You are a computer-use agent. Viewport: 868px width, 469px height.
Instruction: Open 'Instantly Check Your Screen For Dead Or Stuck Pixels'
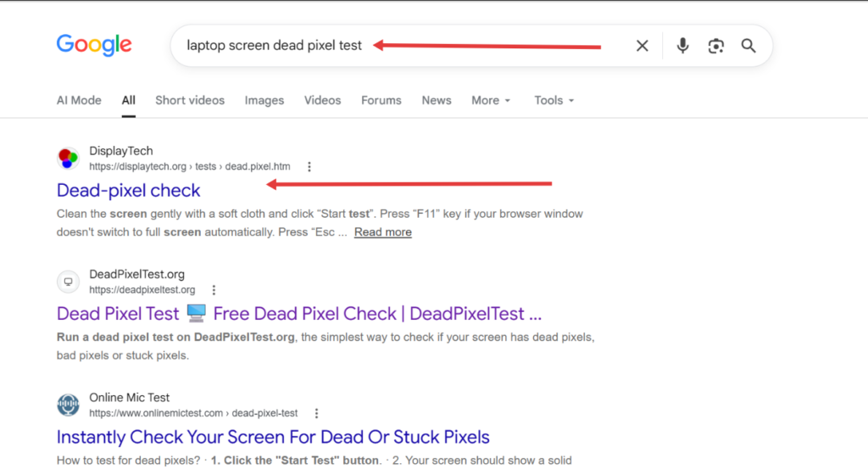273,438
